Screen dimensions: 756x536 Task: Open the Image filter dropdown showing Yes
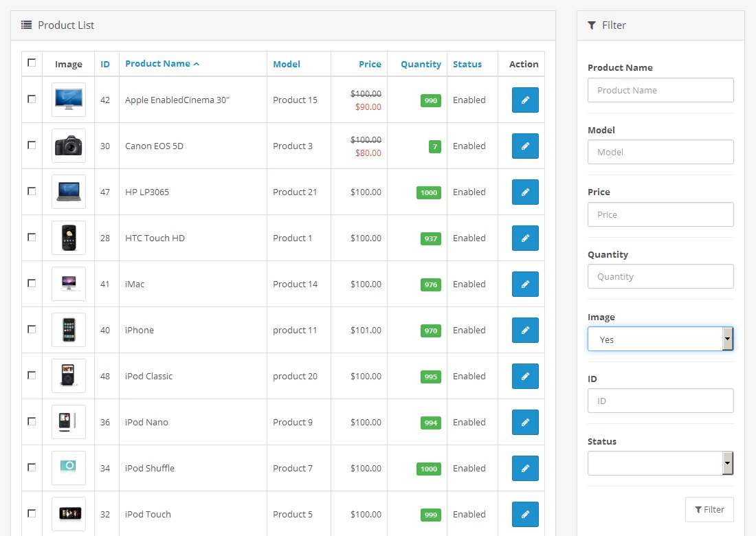660,339
